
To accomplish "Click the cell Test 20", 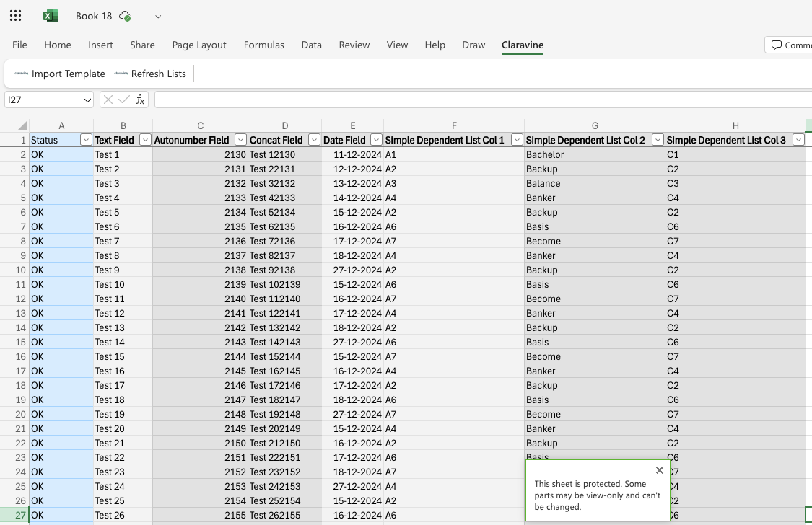I will pyautogui.click(x=123, y=429).
